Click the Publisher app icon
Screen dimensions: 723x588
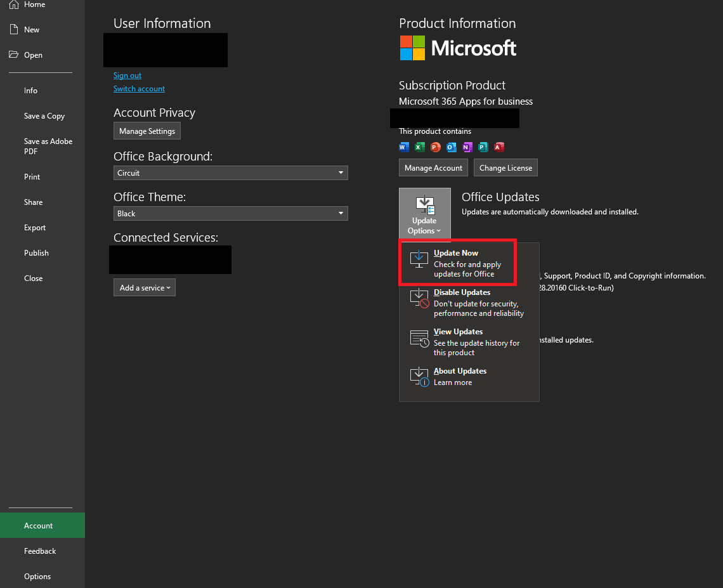(483, 147)
